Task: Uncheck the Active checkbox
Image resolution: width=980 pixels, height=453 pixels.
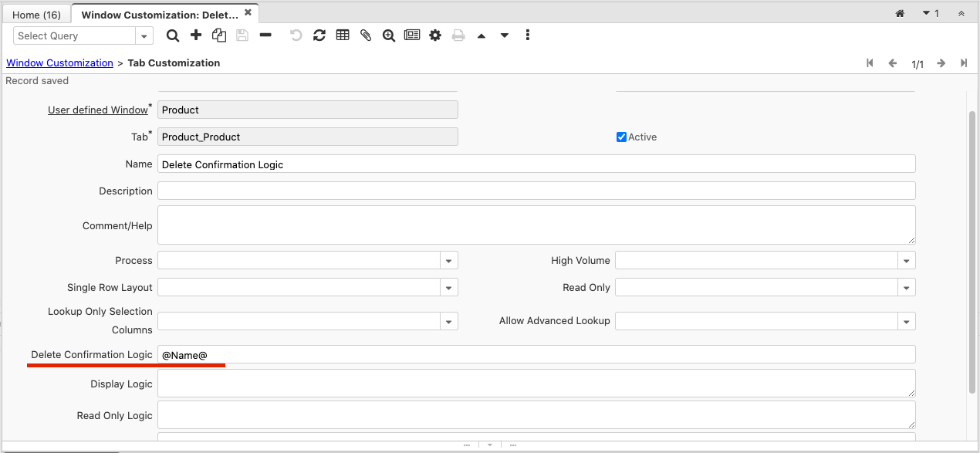Action: click(621, 137)
